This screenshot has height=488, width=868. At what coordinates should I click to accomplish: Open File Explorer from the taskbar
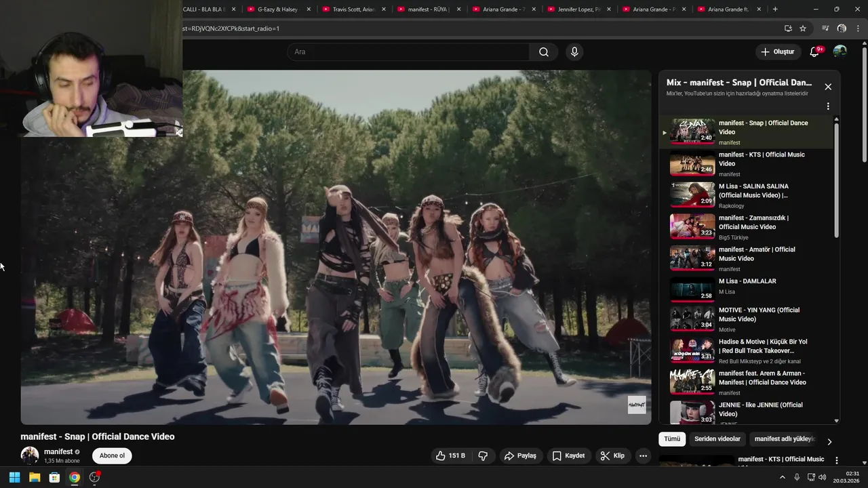point(35,477)
